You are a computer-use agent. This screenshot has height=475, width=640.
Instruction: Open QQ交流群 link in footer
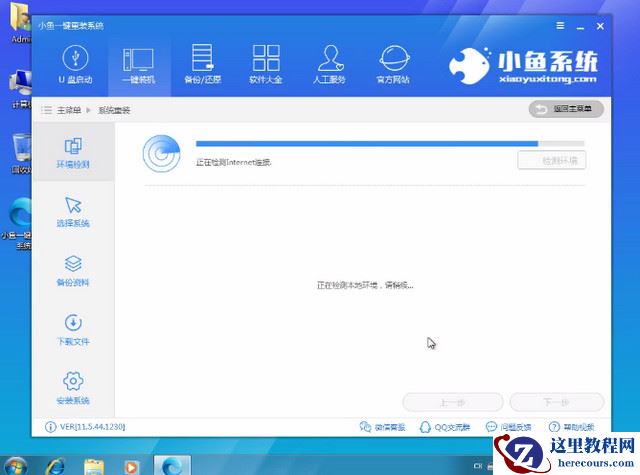[x=445, y=427]
